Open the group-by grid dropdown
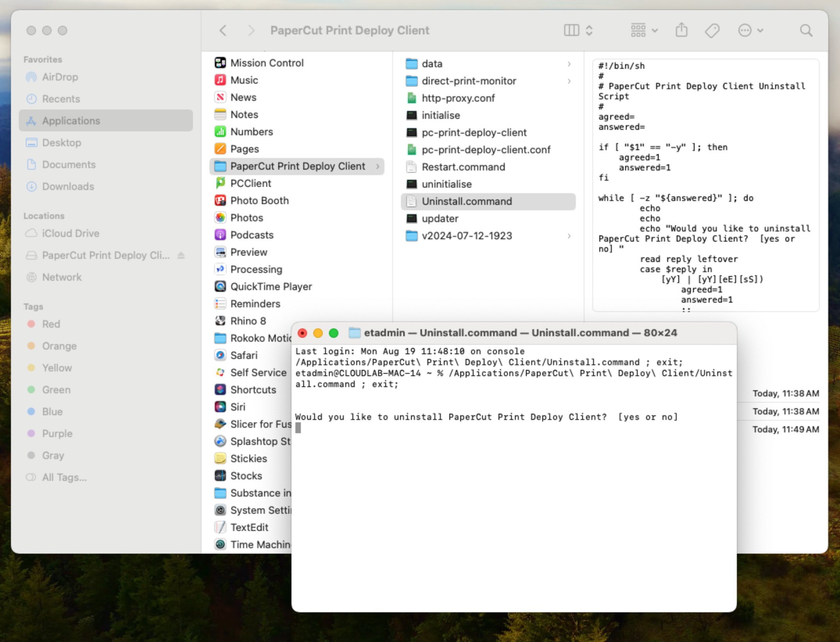 [644, 30]
